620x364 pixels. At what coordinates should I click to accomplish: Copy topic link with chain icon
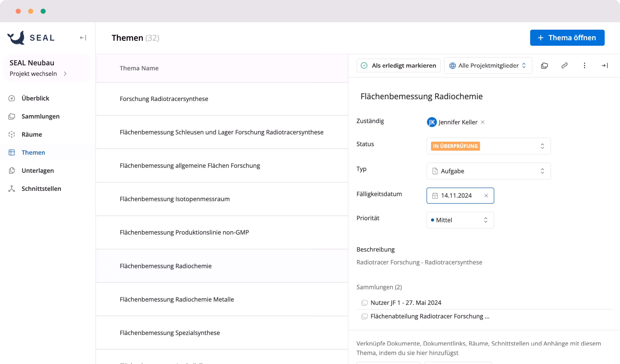click(564, 65)
